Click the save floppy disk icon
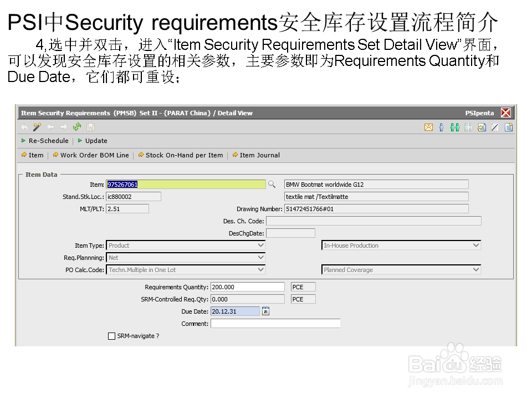This screenshot has height=399, width=532. click(90, 127)
